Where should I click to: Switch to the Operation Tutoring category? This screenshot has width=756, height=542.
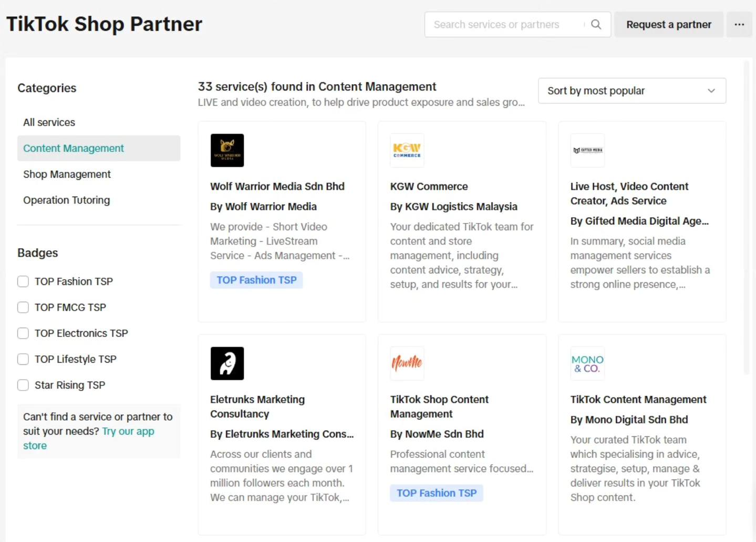66,200
